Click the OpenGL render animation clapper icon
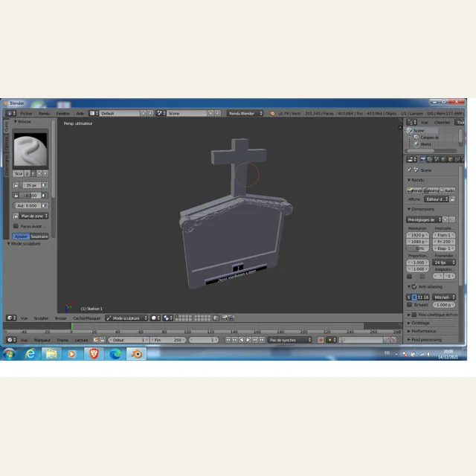 coord(231,318)
